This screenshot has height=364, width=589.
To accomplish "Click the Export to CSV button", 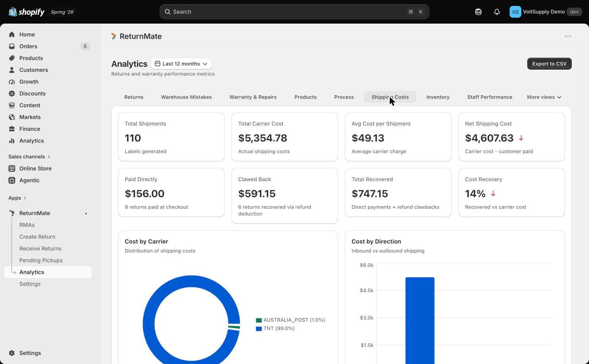I will click(x=549, y=64).
